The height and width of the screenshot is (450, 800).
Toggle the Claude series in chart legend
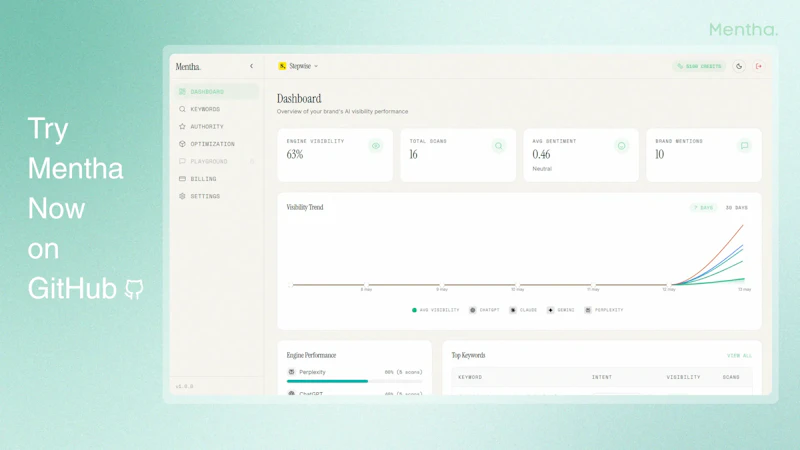tap(523, 310)
